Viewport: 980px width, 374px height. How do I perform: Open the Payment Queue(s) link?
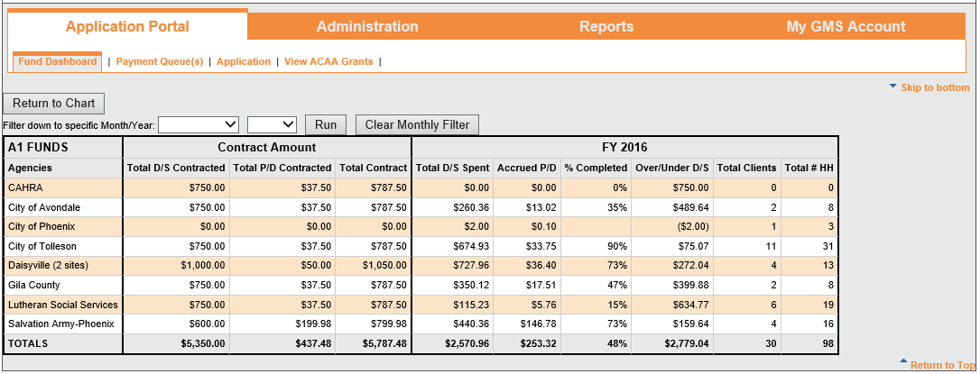160,61
